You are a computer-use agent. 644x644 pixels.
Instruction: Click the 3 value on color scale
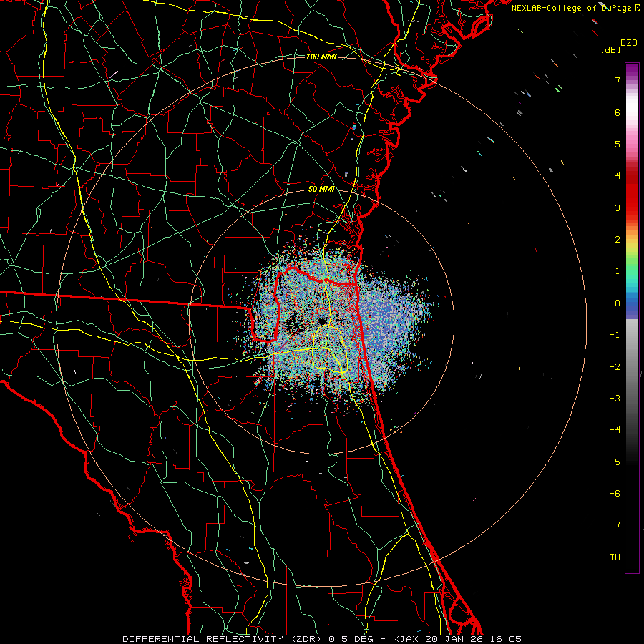click(618, 208)
